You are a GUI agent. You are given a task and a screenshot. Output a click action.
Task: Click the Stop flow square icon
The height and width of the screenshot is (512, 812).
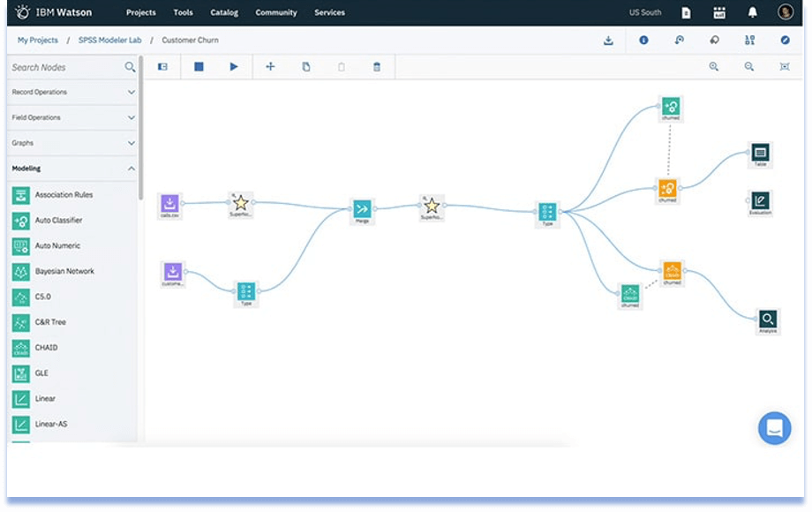pos(199,67)
